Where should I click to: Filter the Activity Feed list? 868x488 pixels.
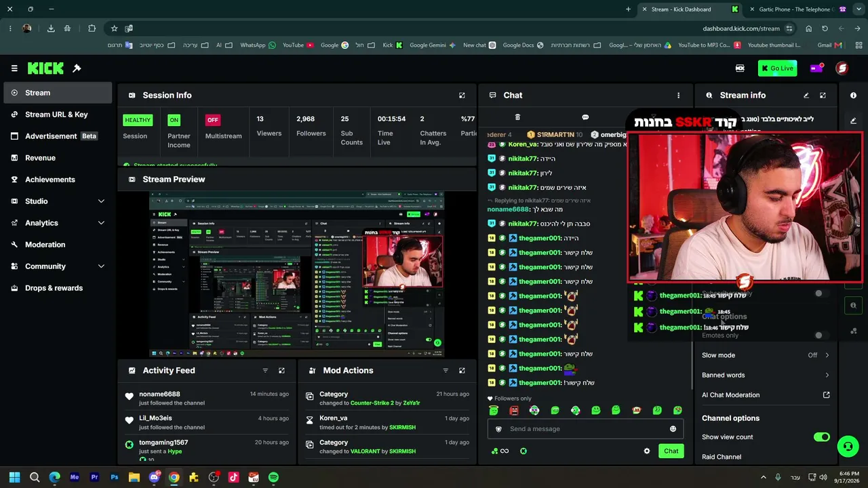[265, 371]
